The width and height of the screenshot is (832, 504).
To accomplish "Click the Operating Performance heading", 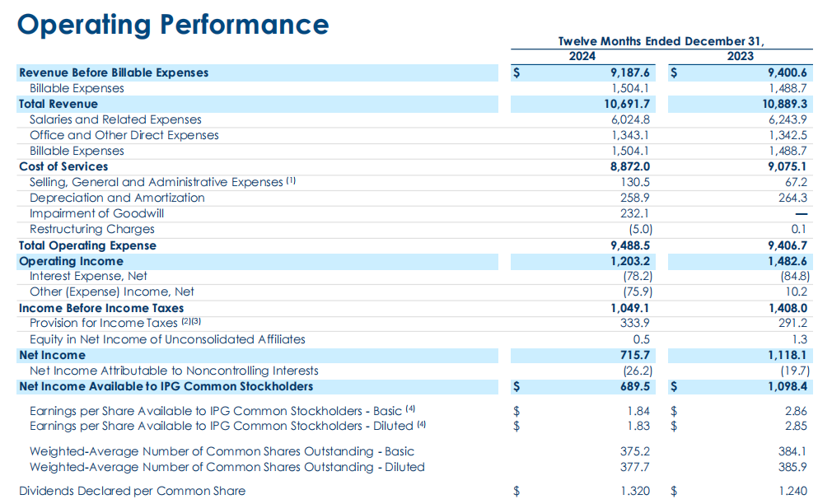I will click(173, 25).
